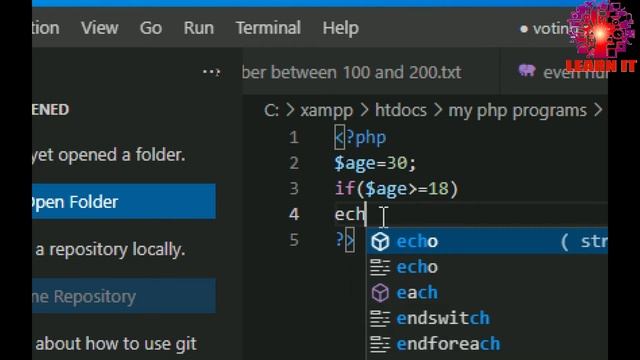Click the 'ech' text on line 4

click(350, 214)
